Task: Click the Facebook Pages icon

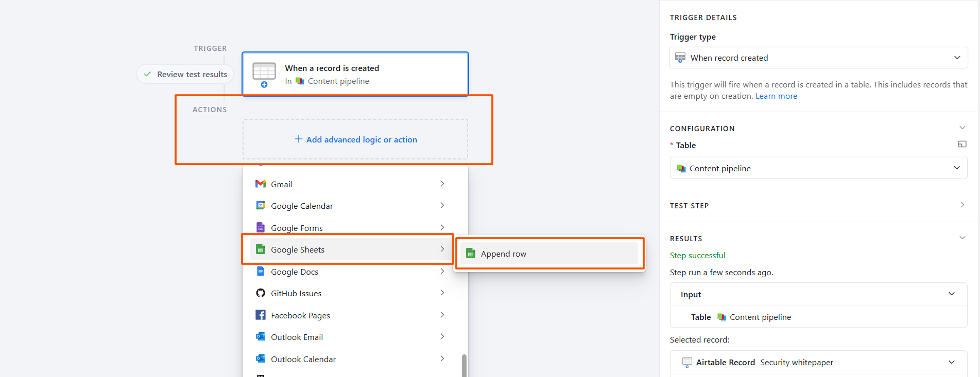Action: tap(261, 315)
